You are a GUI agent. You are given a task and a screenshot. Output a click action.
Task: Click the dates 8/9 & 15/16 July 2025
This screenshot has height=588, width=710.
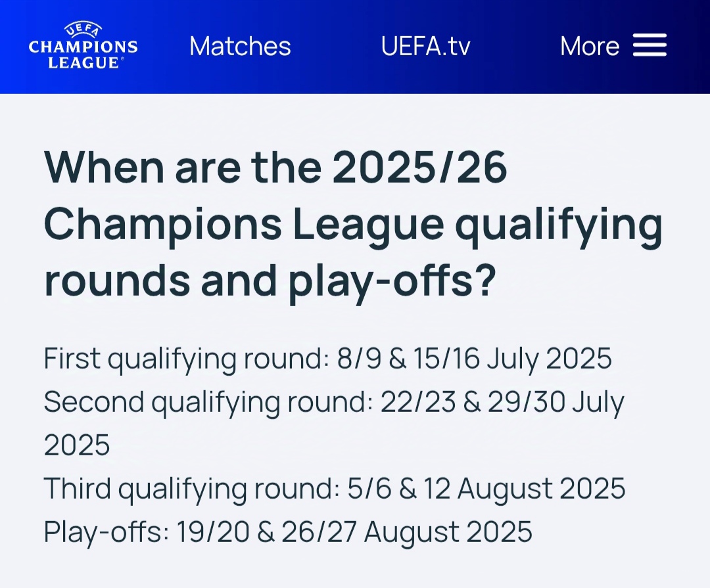[474, 359]
